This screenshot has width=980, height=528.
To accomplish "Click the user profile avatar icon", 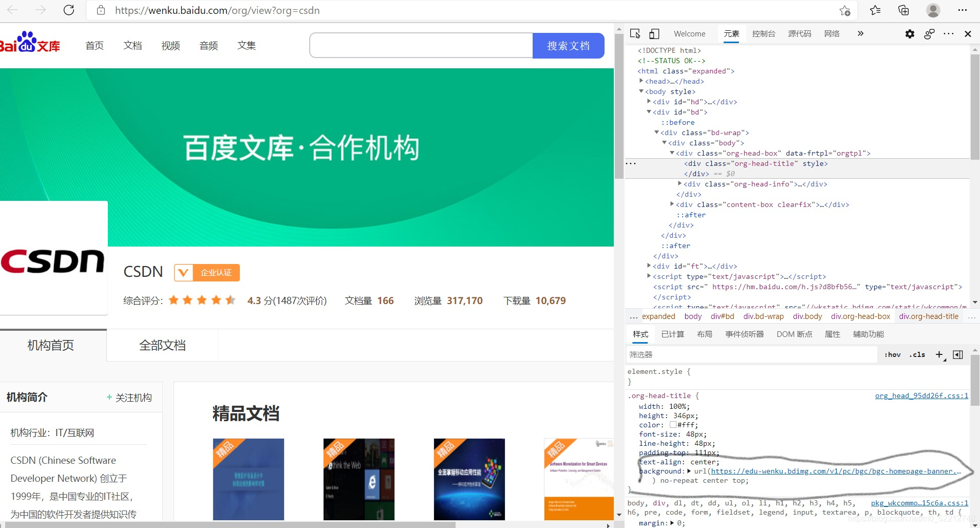I will 933,10.
